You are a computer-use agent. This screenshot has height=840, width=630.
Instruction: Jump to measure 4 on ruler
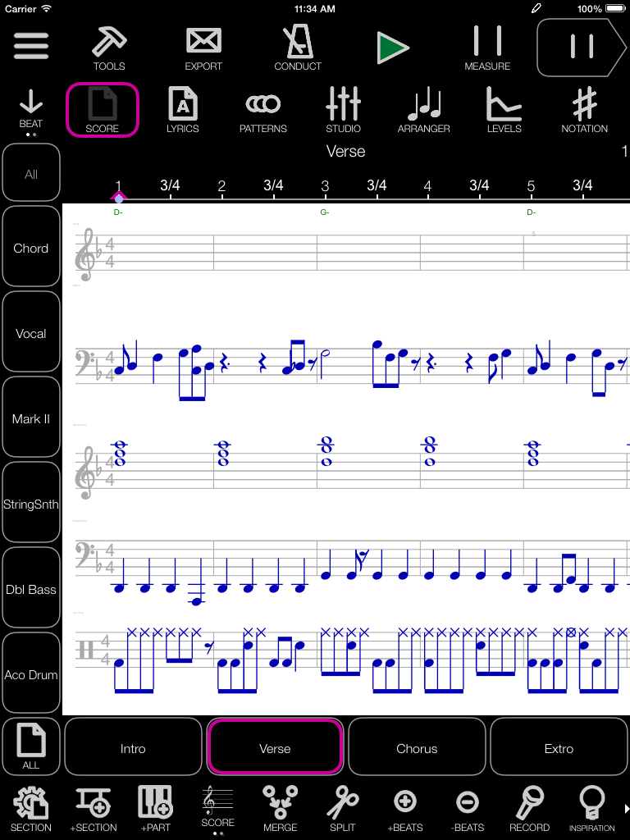click(427, 186)
